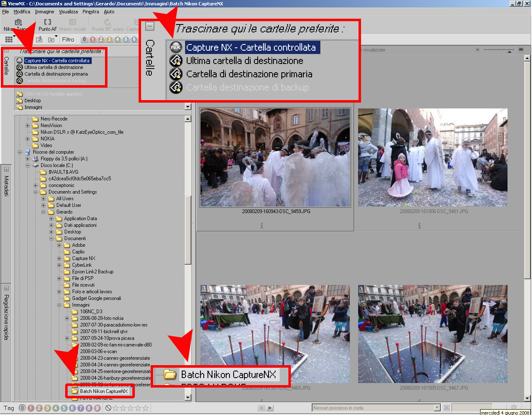
Task: Select the Epson Link2 Backup folder
Action: (93, 272)
